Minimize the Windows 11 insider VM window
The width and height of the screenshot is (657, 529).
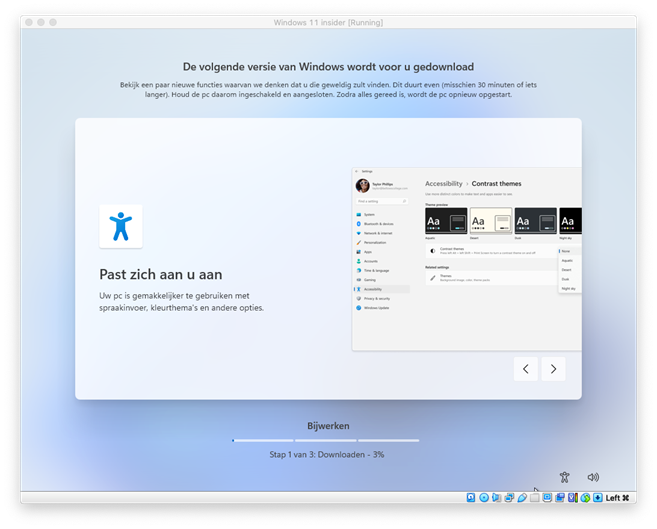(41, 22)
